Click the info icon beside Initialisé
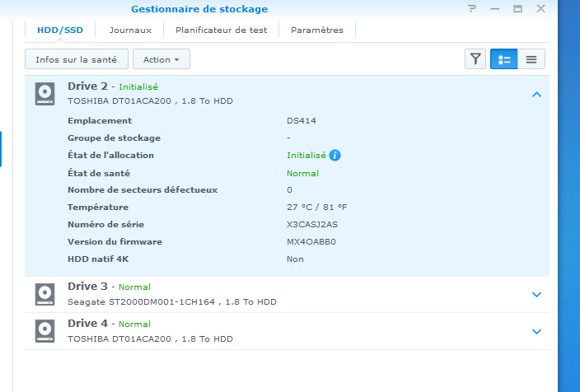 point(334,156)
